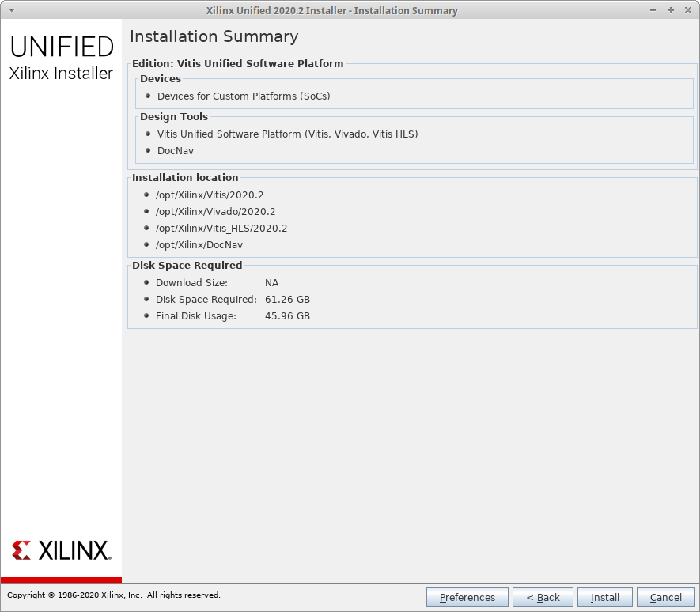Screen dimensions: 700x612
Task: Click the /opt/Xilinx/Vivado/2020.2 location
Action: click(215, 212)
